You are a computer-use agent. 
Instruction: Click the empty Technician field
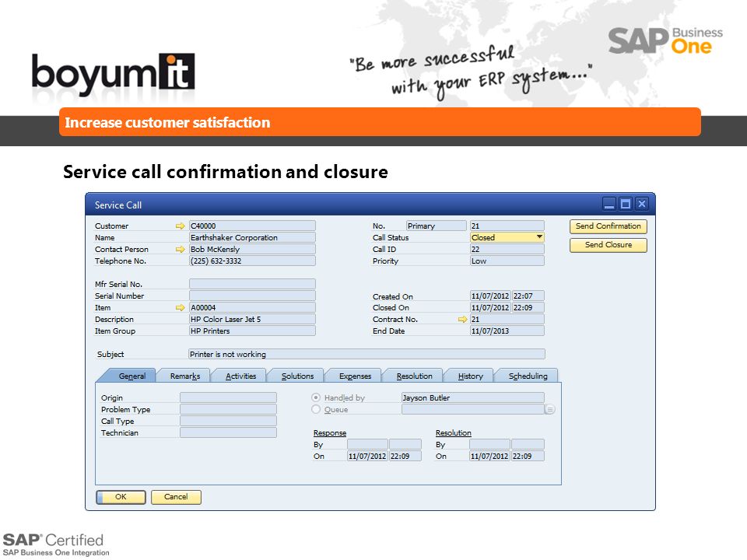click(x=228, y=432)
